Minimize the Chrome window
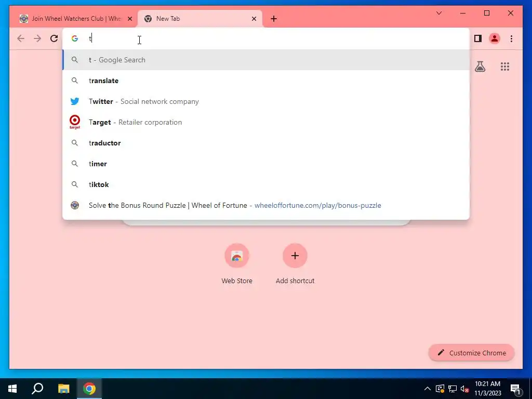 [x=463, y=13]
